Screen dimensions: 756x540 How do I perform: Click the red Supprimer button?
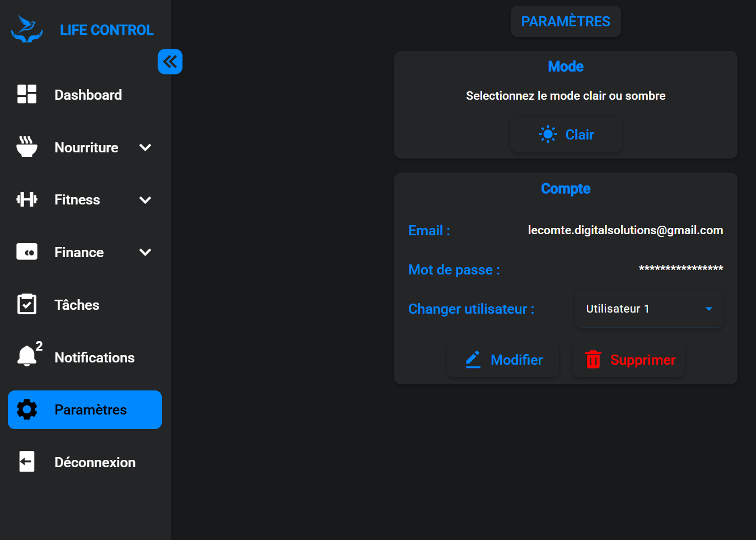point(628,359)
